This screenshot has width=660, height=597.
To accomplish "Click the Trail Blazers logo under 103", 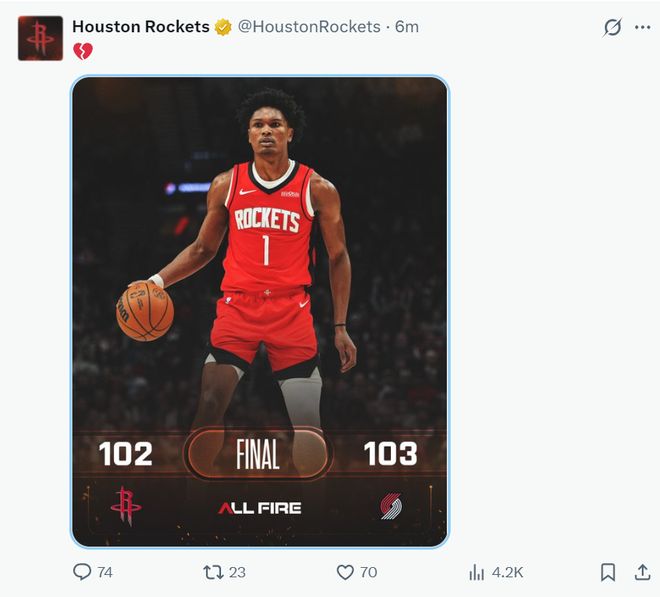I will [x=391, y=506].
